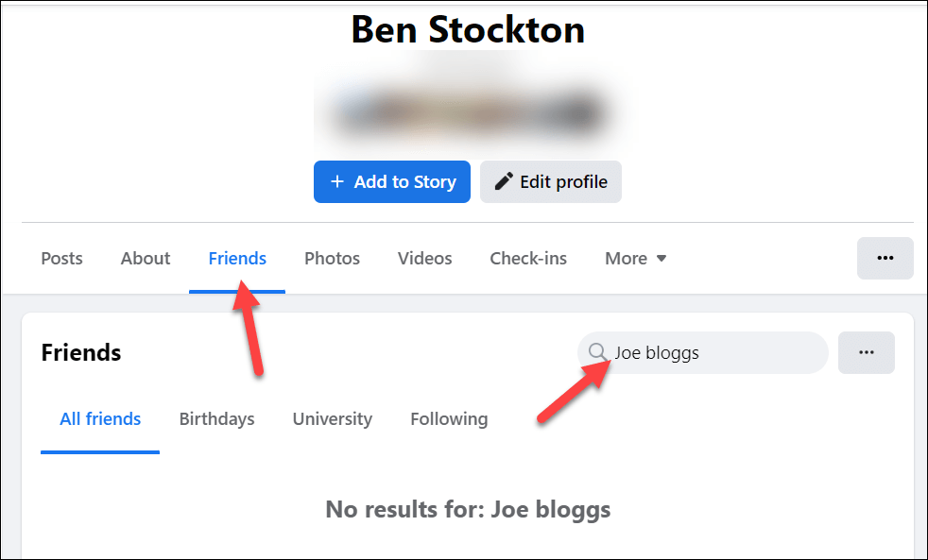Switch to the About tab
The image size is (928, 560).
(x=145, y=258)
